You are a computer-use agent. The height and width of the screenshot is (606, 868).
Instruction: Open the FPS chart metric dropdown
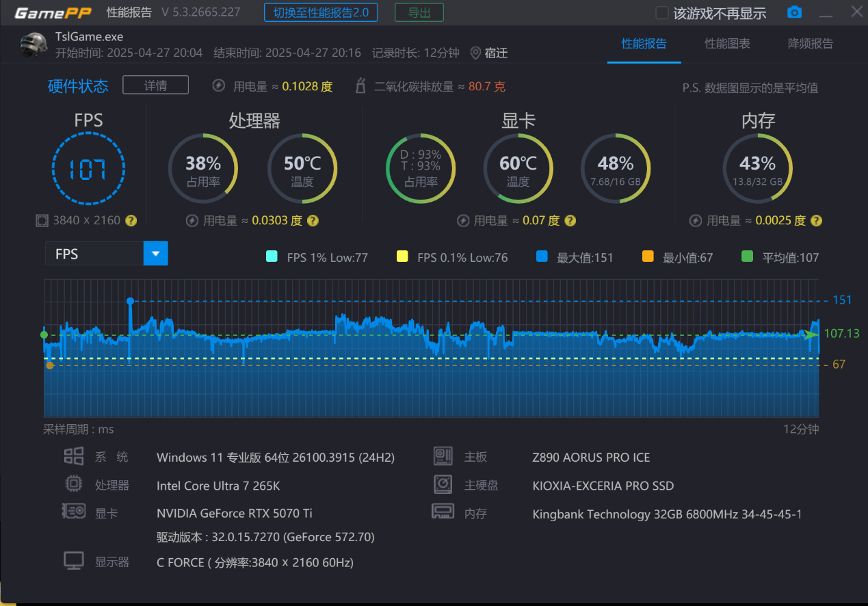click(106, 254)
